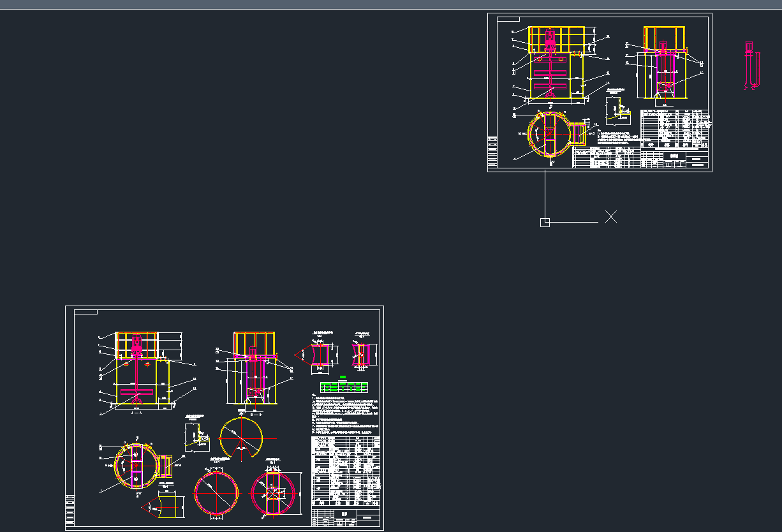
Task: Click the side section view in upper sheet
Action: pyautogui.click(x=664, y=64)
